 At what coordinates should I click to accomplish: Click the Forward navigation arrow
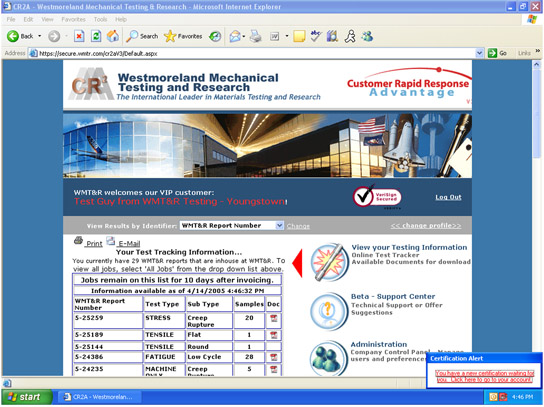point(54,36)
